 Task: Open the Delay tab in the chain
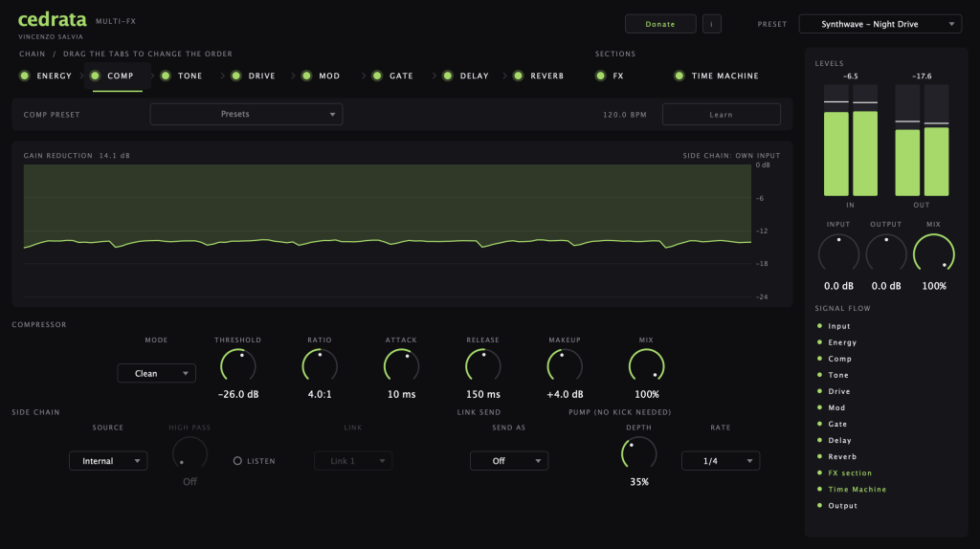tap(475, 76)
